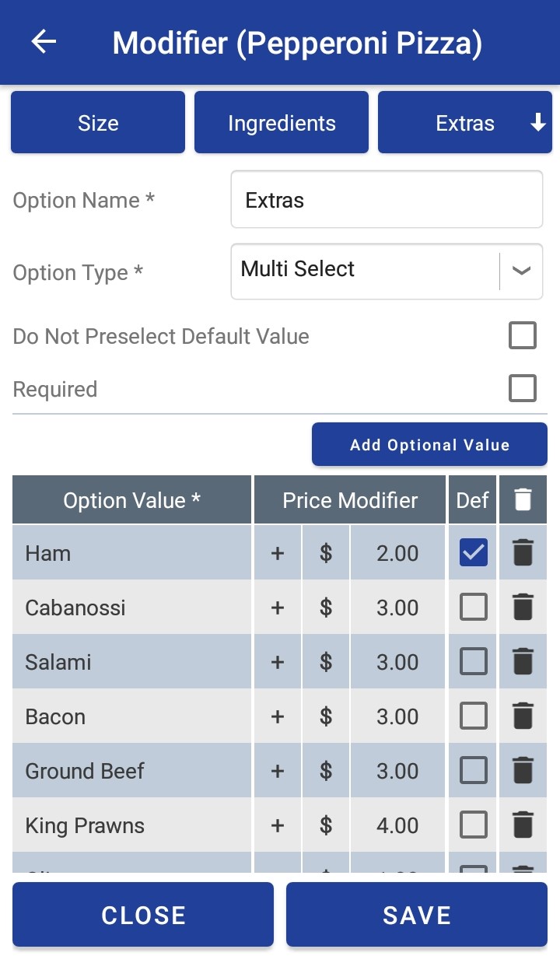
Task: Delete the Ground Beef option row
Action: click(x=523, y=771)
